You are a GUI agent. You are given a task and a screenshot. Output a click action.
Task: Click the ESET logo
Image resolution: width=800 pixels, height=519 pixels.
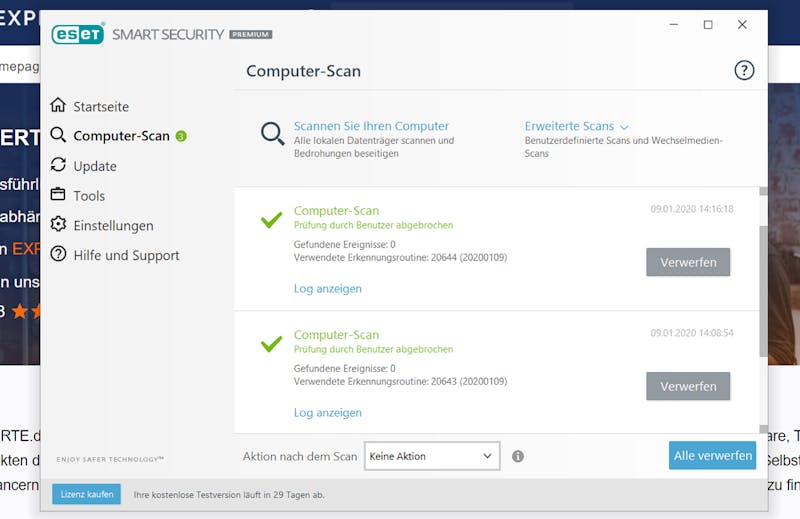click(x=78, y=34)
